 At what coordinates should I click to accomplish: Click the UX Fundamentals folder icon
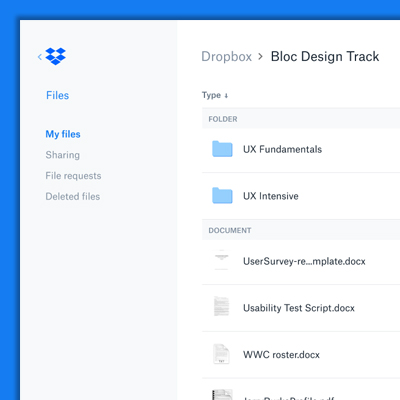[x=222, y=149]
